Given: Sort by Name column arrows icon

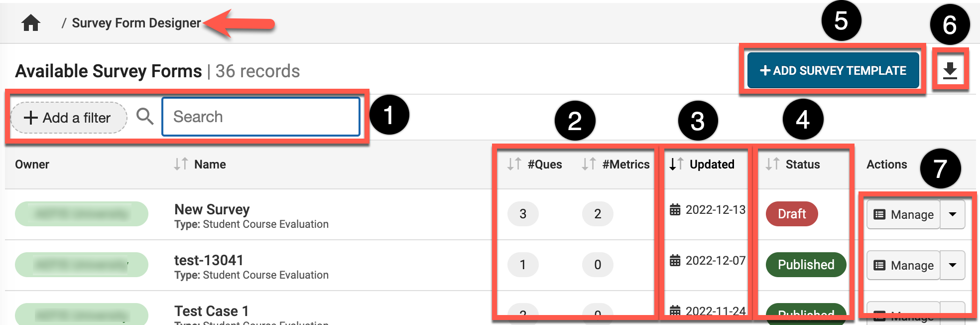Looking at the screenshot, I should [x=181, y=164].
